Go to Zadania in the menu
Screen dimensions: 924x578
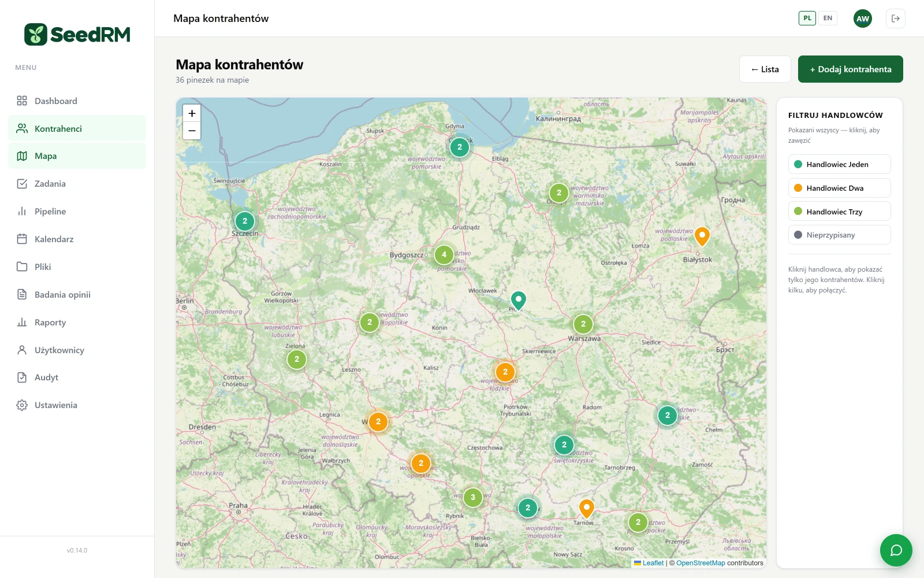click(x=77, y=184)
